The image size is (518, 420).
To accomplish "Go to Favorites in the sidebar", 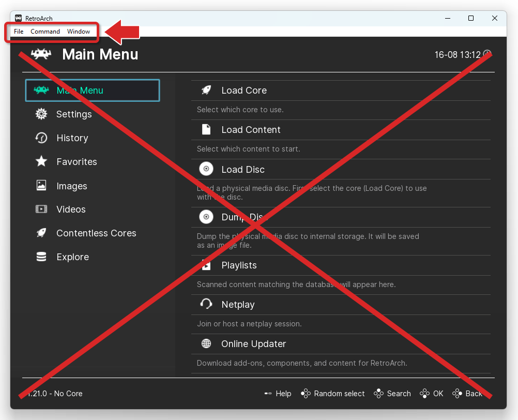I will point(77,161).
